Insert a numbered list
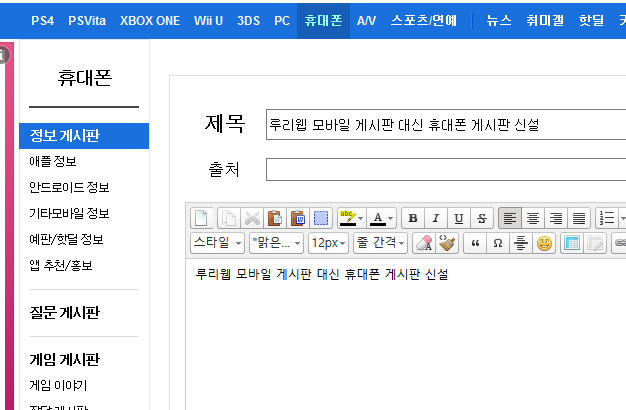Viewport: 626px width, 410px height. [607, 218]
